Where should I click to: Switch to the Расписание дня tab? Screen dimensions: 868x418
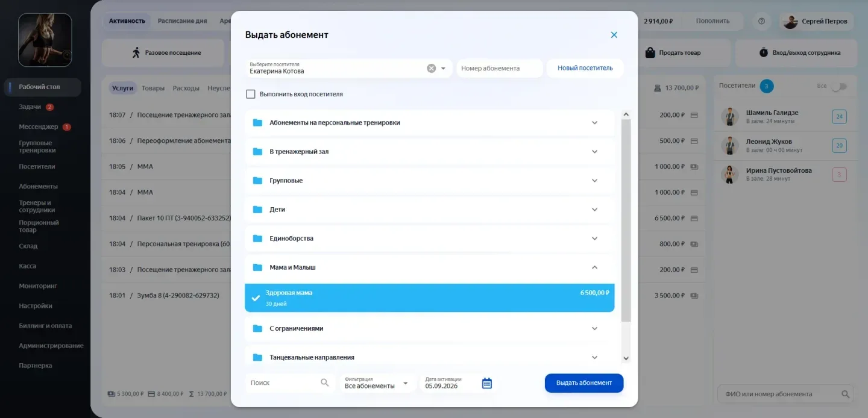(182, 21)
